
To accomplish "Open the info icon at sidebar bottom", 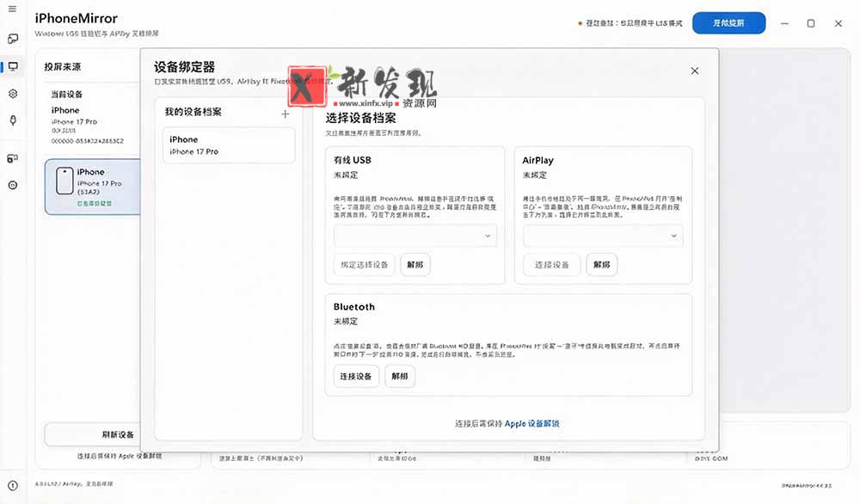I will coord(13,485).
